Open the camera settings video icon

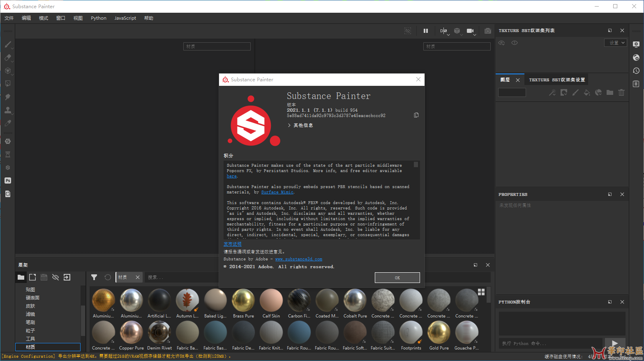[471, 31]
